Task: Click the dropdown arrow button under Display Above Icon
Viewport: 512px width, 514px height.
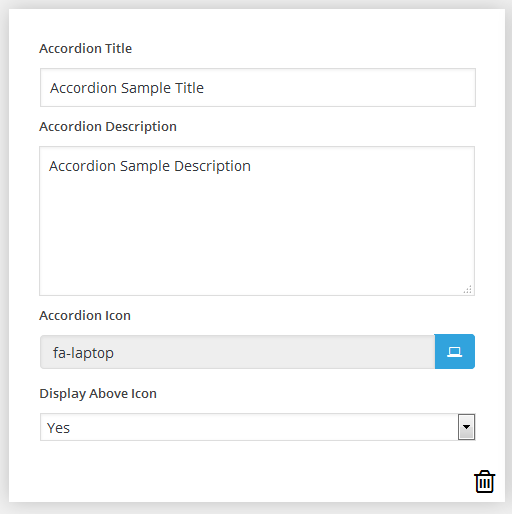Action: tap(466, 427)
